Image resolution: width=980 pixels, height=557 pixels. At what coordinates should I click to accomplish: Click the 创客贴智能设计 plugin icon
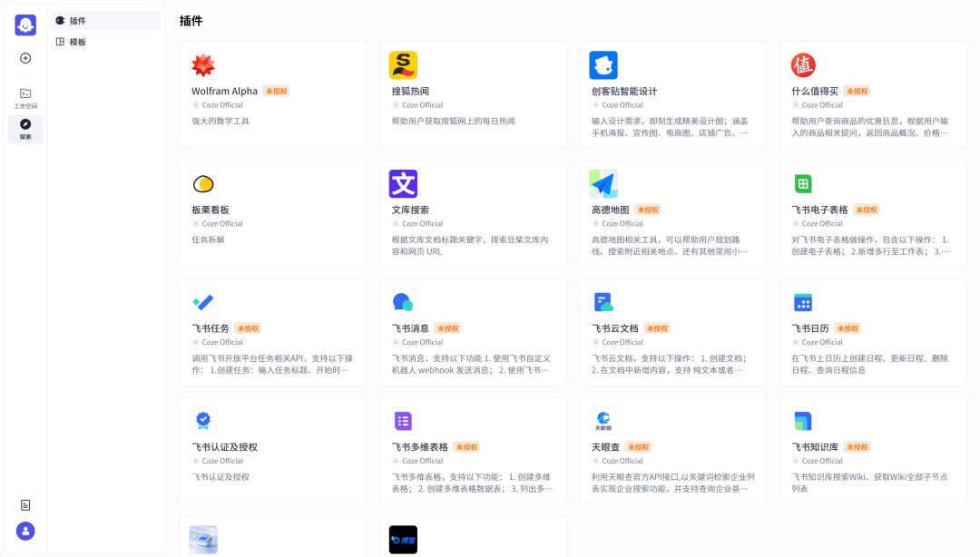pos(603,65)
